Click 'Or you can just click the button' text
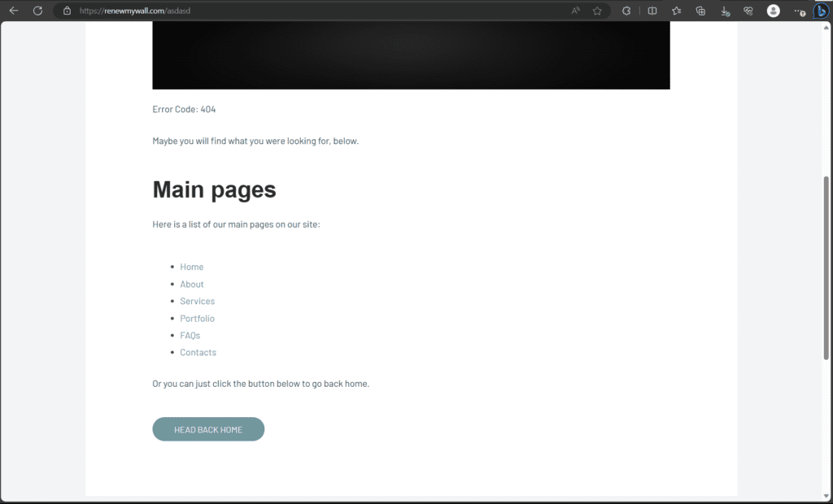 click(x=261, y=384)
